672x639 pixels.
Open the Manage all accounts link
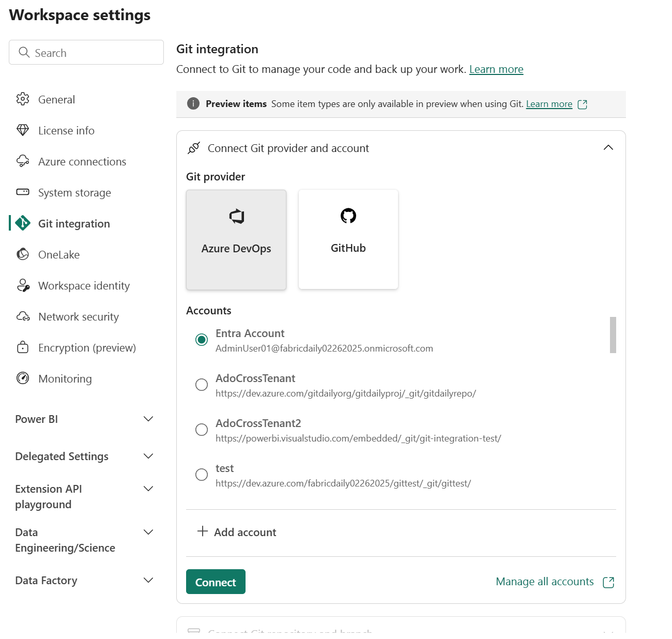(x=545, y=582)
